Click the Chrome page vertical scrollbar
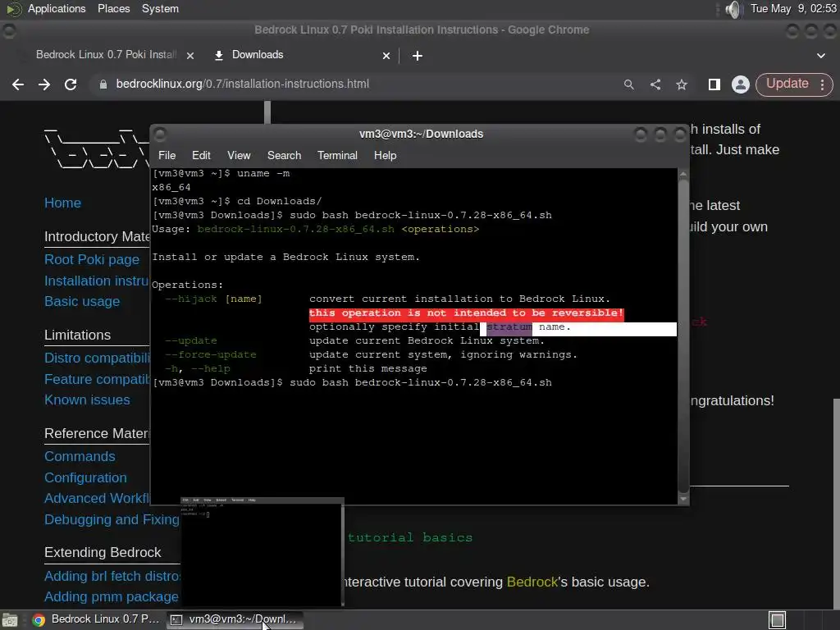This screenshot has width=840, height=630. [x=836, y=504]
